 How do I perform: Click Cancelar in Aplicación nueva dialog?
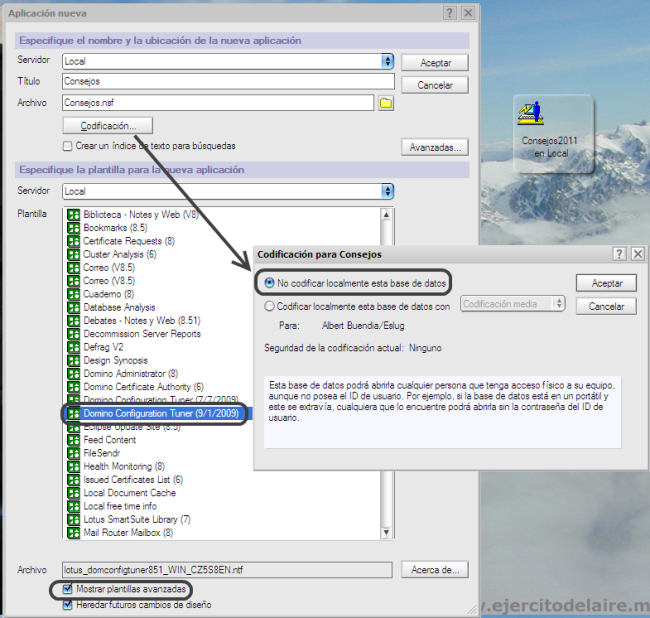click(x=435, y=85)
